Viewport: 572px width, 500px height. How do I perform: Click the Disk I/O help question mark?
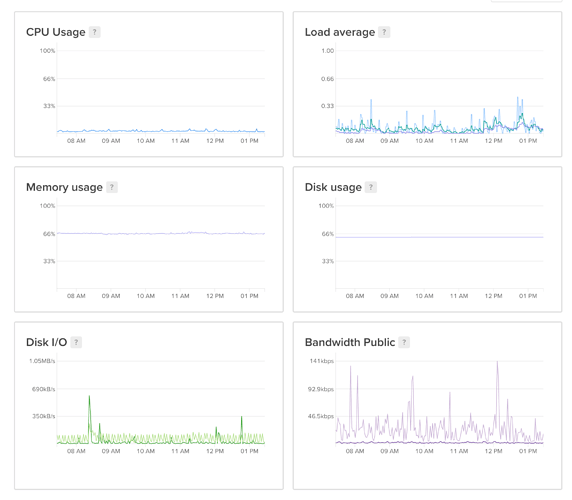point(76,342)
